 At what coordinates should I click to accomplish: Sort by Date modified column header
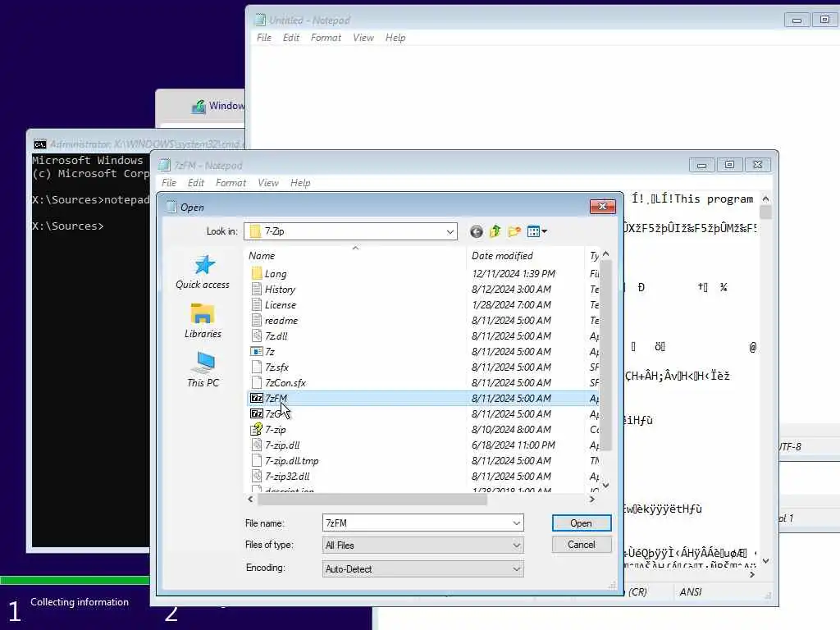pos(525,256)
